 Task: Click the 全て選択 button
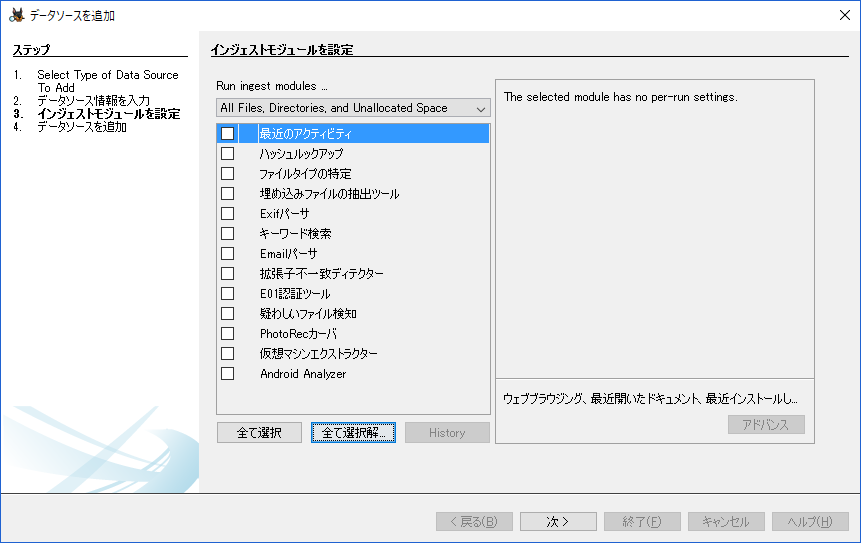tap(259, 433)
